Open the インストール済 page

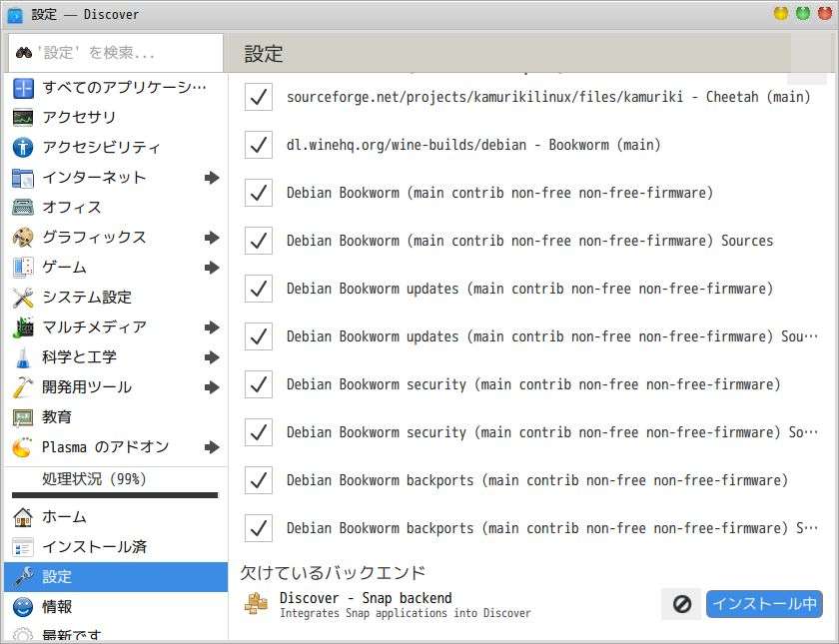116,547
